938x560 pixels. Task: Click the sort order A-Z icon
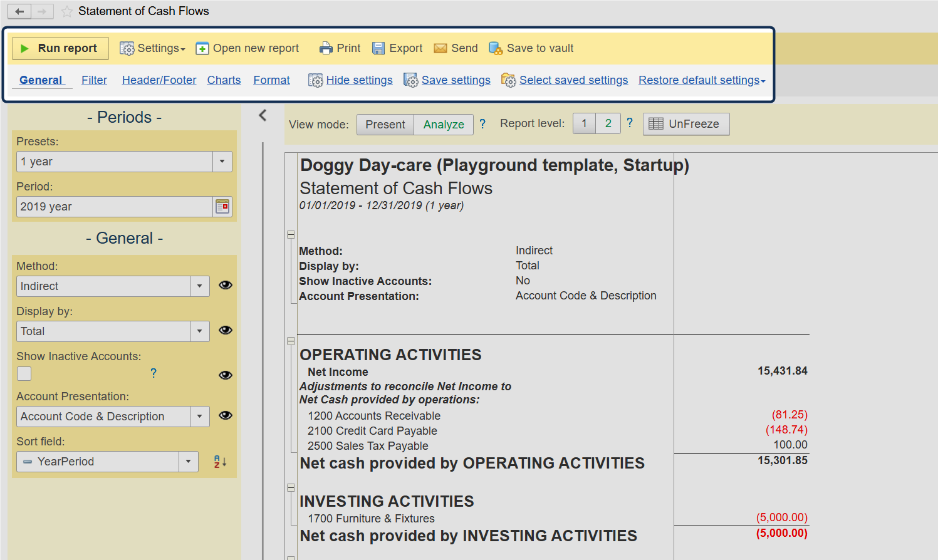(x=220, y=462)
